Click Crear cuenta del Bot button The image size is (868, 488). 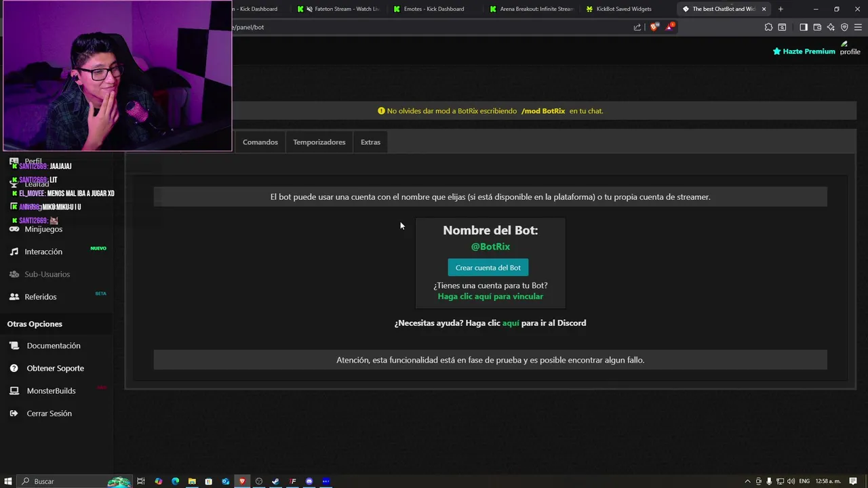(x=488, y=268)
